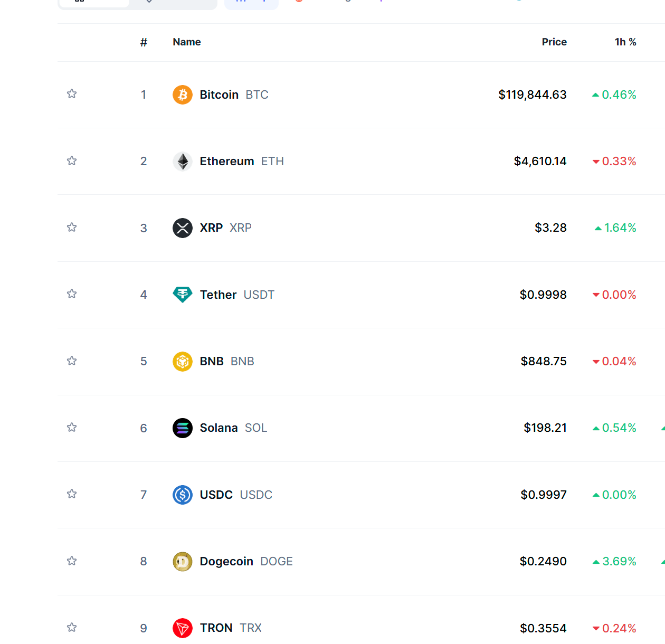Click the USDC coin logo

pos(183,495)
